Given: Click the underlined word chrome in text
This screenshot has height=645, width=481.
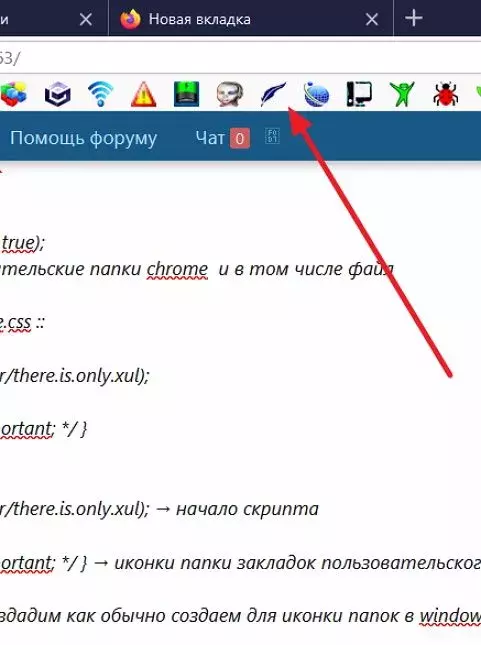Looking at the screenshot, I should 177,269.
